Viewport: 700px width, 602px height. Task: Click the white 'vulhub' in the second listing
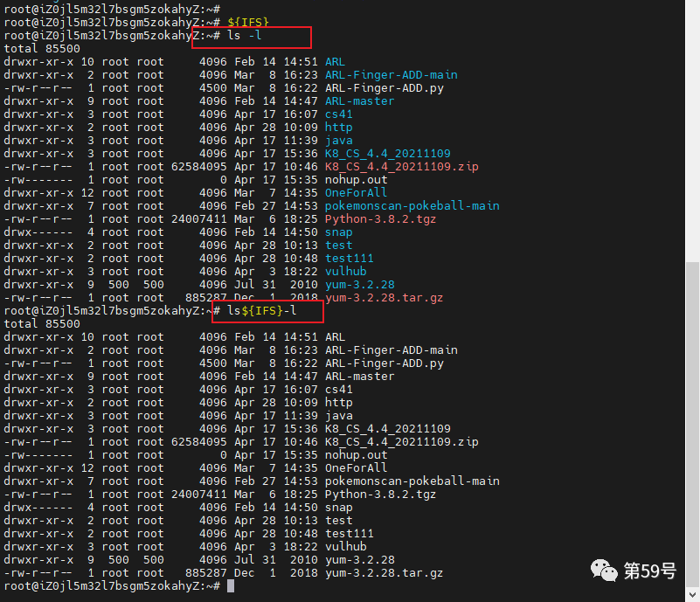(345, 547)
